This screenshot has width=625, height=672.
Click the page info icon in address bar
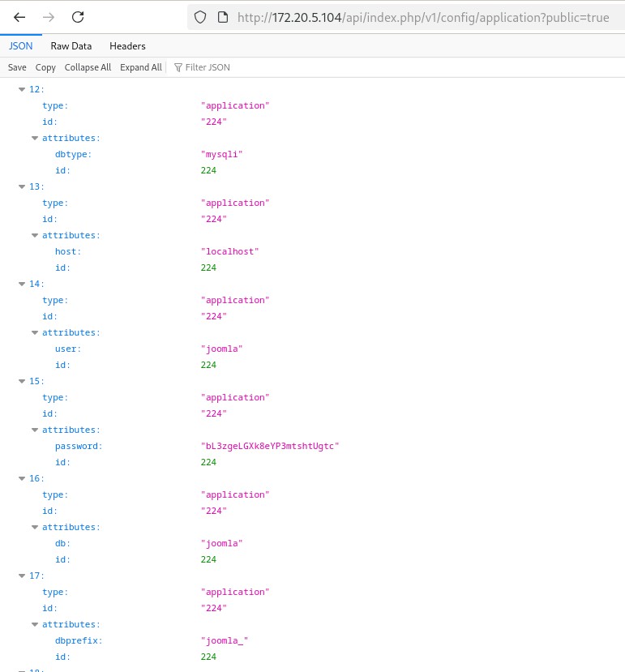[x=222, y=17]
